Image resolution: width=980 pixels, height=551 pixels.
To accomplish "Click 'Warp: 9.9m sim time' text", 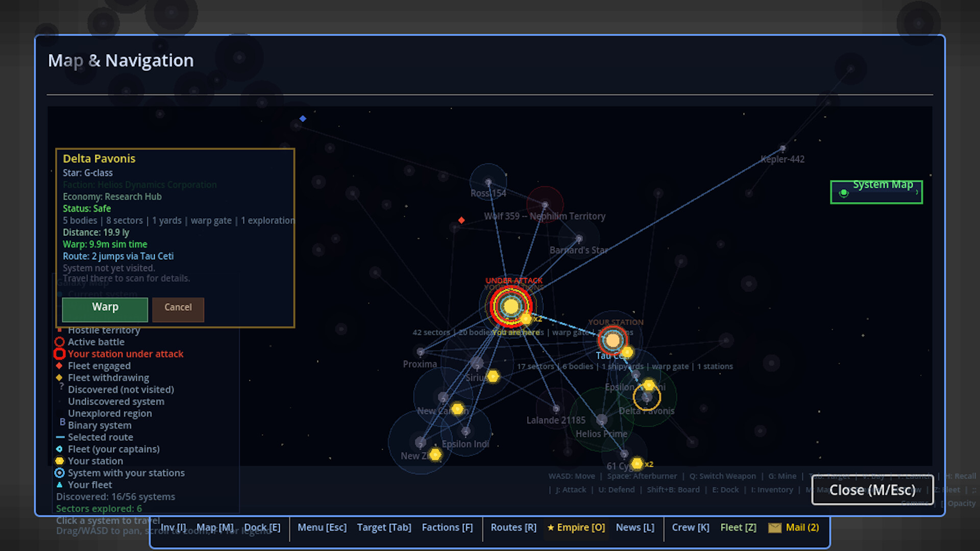I will pos(105,244).
